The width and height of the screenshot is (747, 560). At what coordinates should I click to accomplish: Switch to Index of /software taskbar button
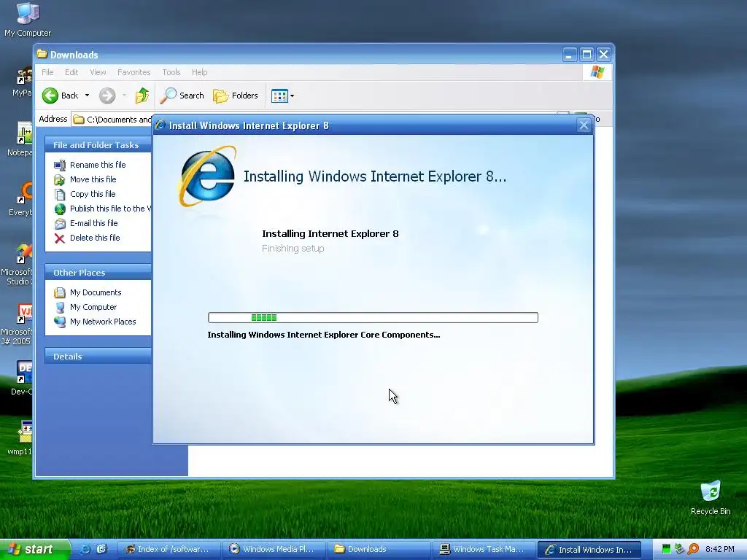(169, 549)
